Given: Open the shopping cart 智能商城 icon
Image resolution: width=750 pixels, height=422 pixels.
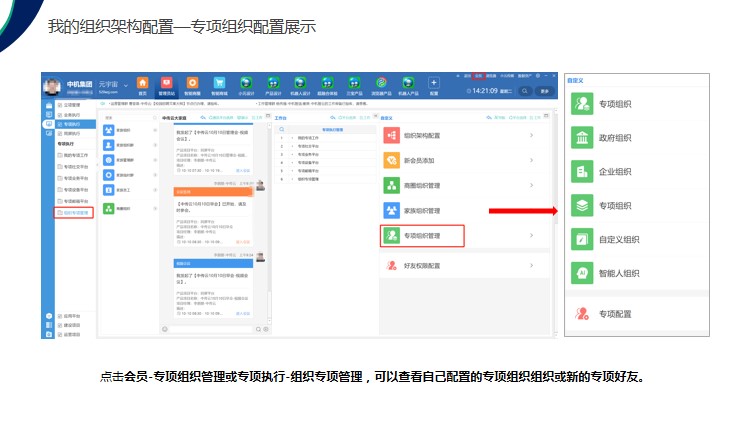Looking at the screenshot, I should [219, 83].
